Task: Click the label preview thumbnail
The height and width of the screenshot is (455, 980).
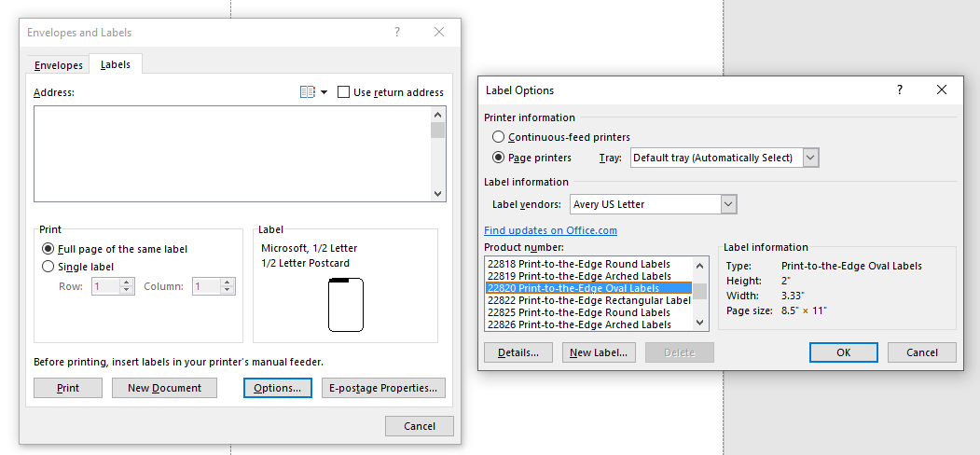Action: point(345,305)
